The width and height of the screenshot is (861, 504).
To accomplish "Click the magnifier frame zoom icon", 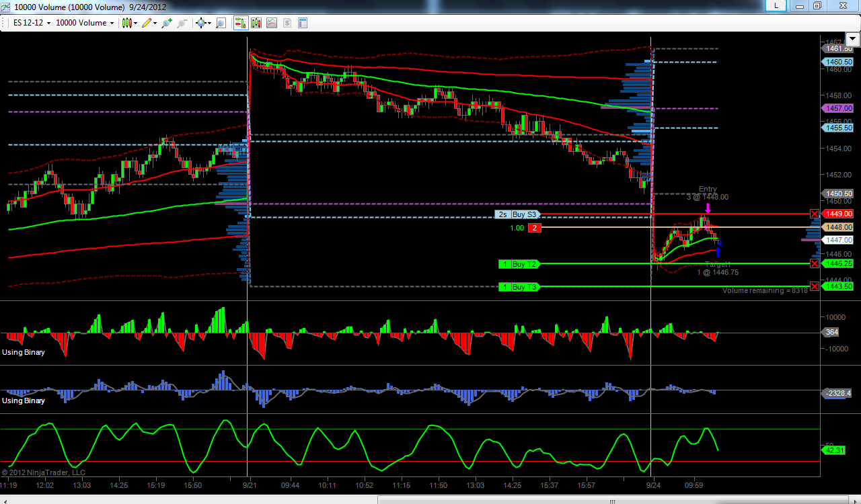I will pos(221,23).
